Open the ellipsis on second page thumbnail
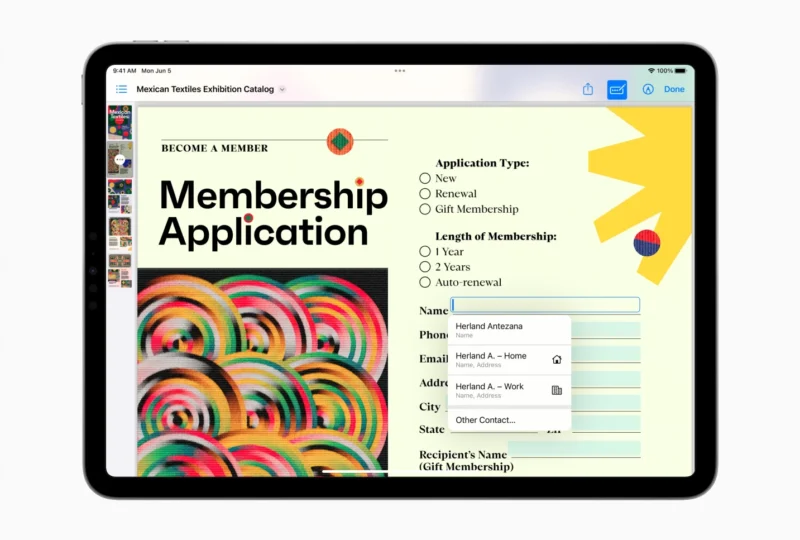 (120, 159)
